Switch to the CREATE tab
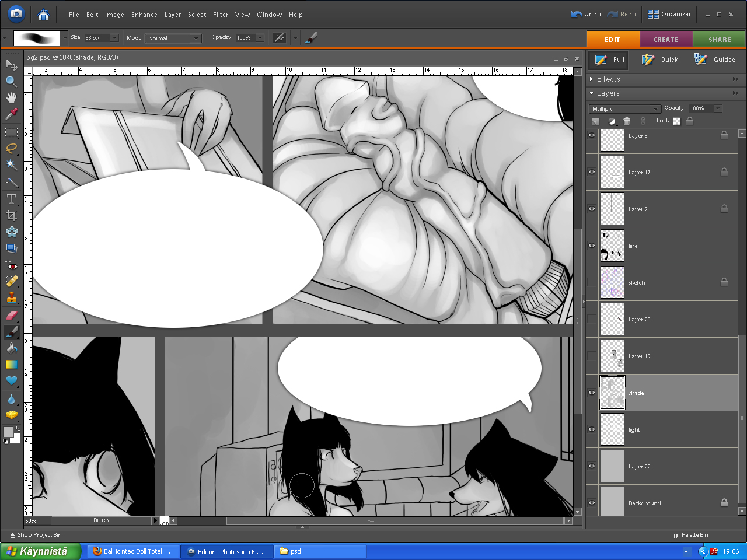This screenshot has height=560, width=747. tap(666, 40)
